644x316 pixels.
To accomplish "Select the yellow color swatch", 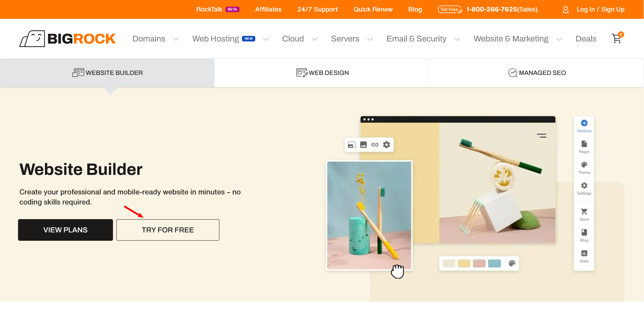I will [464, 263].
